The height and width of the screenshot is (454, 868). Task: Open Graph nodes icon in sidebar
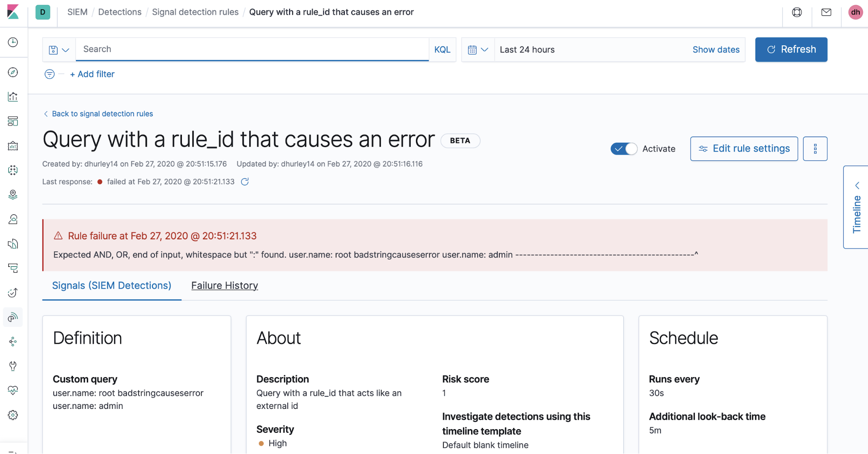[13, 342]
